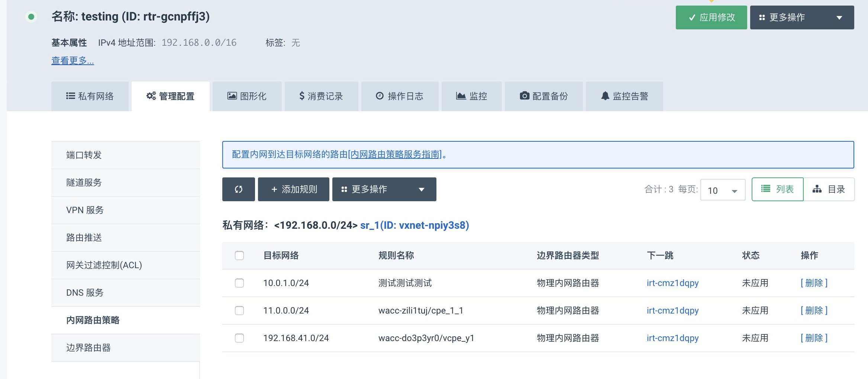Click the 目标网络 column header
Viewport: 868px width, 379px height.
[281, 256]
